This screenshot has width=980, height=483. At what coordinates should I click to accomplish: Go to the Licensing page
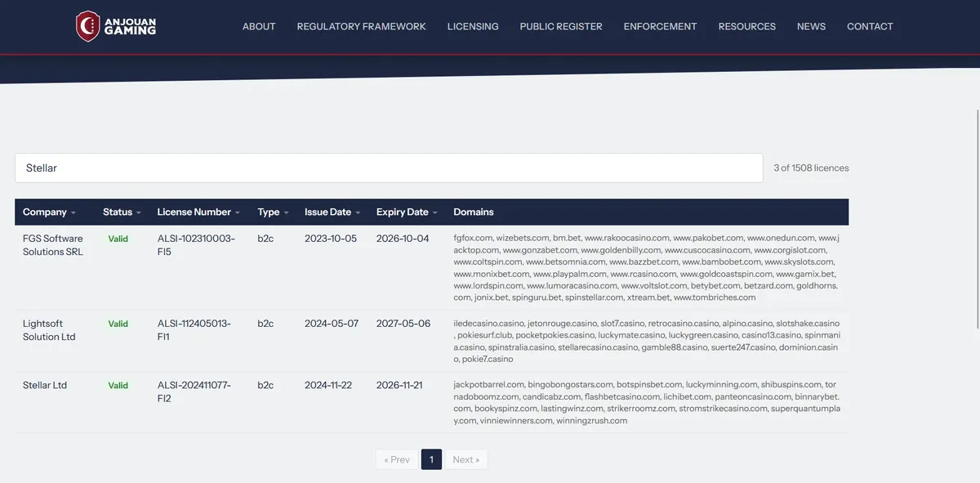pyautogui.click(x=473, y=26)
